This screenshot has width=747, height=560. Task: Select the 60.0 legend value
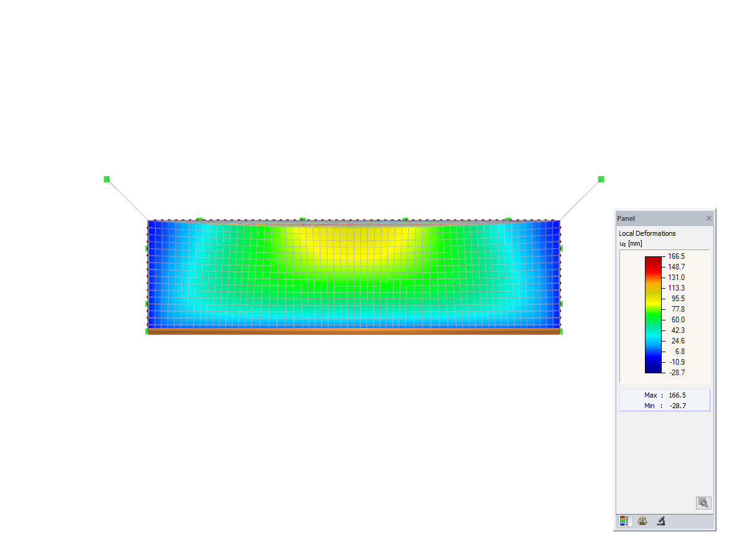coord(678,320)
